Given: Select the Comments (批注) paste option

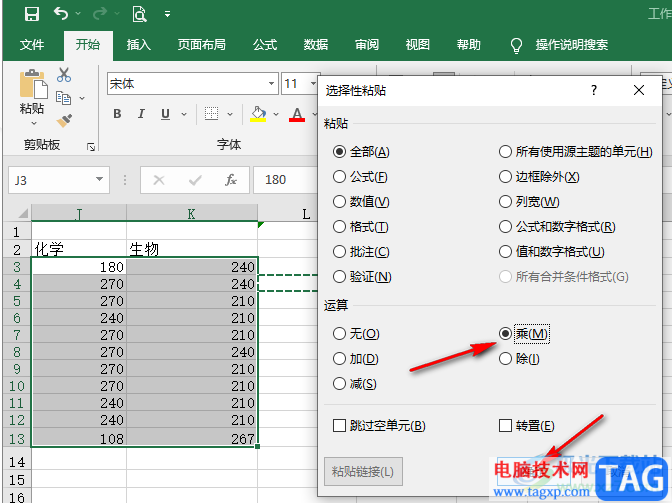Looking at the screenshot, I should tap(361, 252).
